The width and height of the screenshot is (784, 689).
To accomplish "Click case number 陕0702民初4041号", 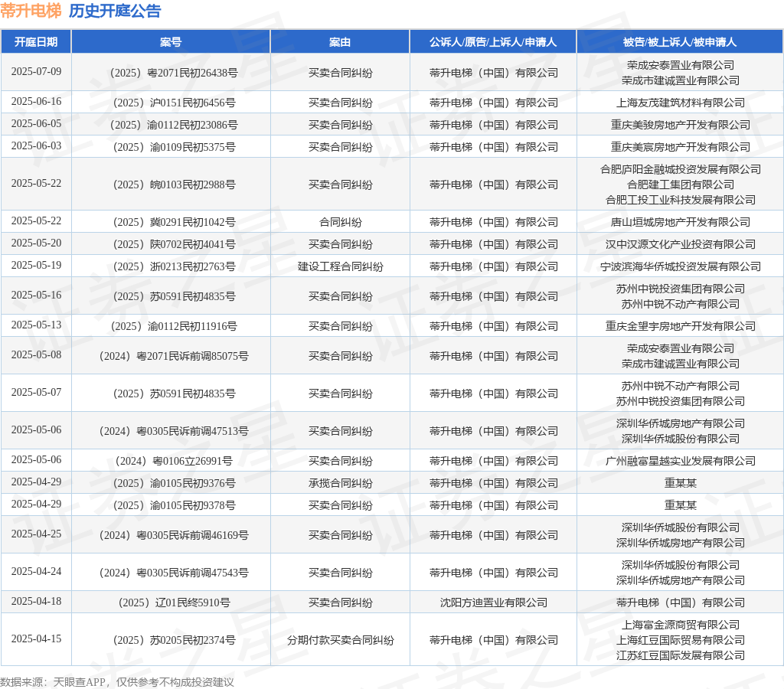I will point(174,245).
